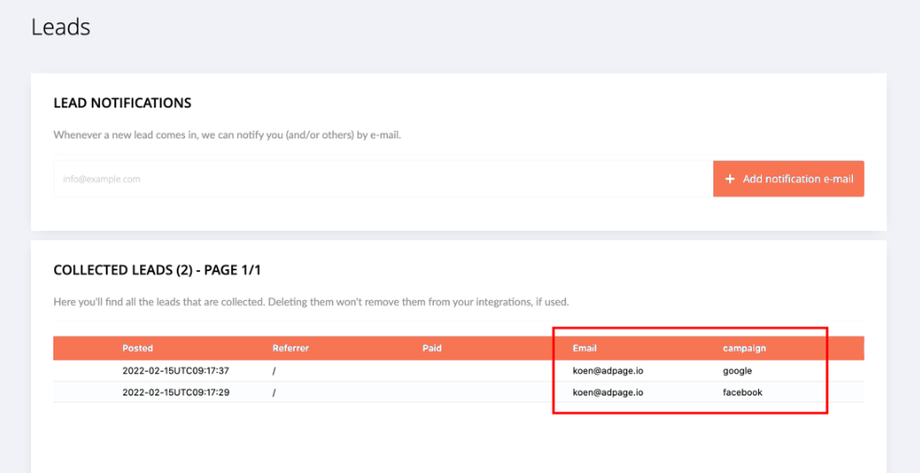Click the Email column header
The width and height of the screenshot is (920, 473).
(585, 348)
